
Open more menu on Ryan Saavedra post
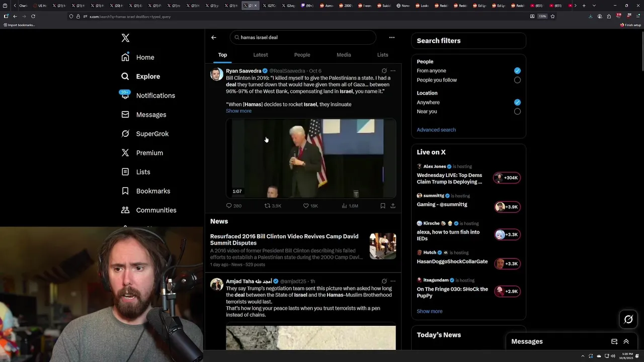[393, 71]
